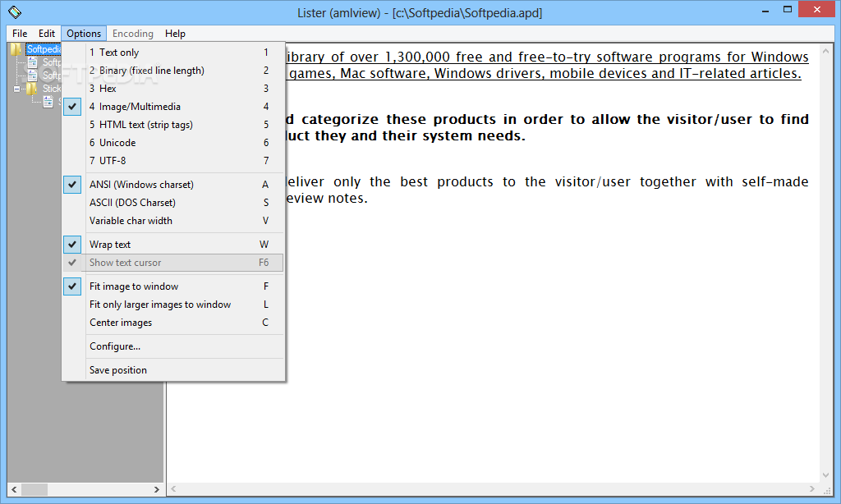Click the second Softp document icon in tree
Screen dimensions: 841x504
coord(33,75)
